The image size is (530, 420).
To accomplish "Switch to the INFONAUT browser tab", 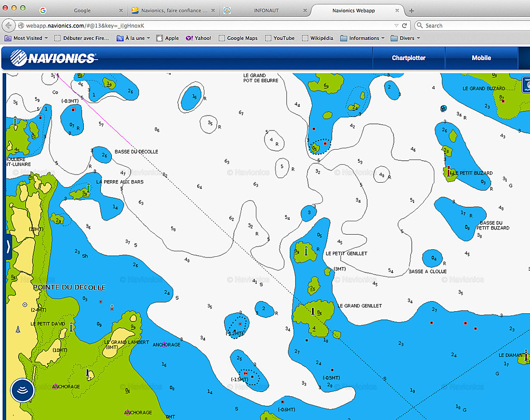I will 267,10.
